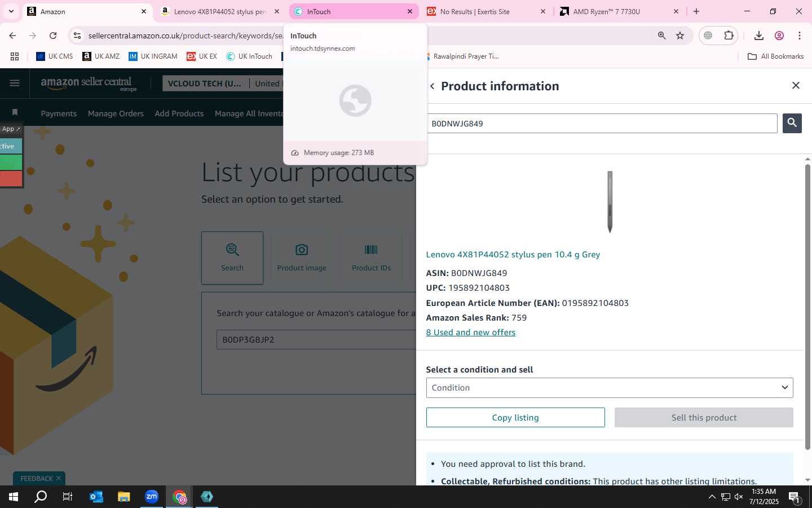The height and width of the screenshot is (508, 812).
Task: Click the amazon seller central logo
Action: pyautogui.click(x=89, y=84)
